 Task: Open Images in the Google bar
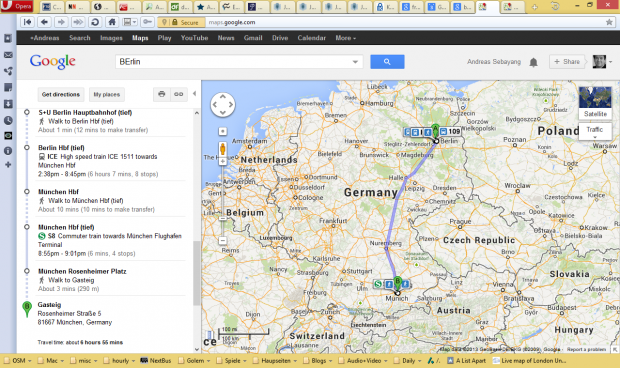111,38
